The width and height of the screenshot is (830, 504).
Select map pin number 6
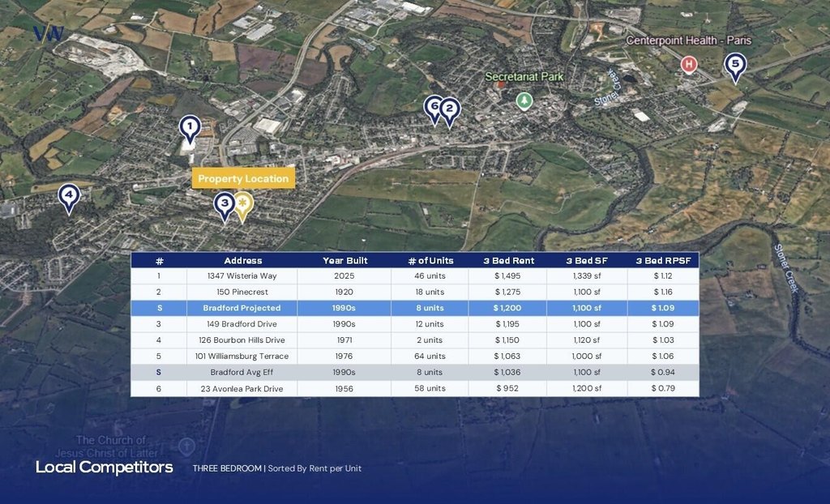[434, 107]
